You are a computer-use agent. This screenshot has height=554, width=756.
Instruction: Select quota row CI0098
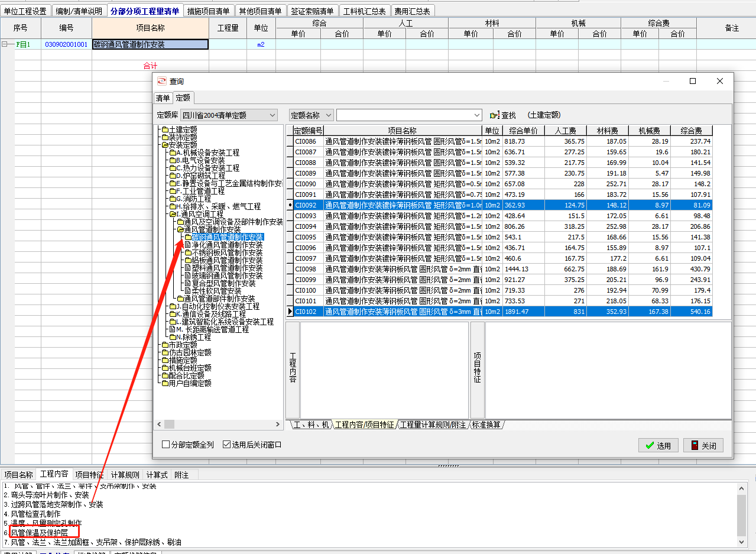(502, 269)
